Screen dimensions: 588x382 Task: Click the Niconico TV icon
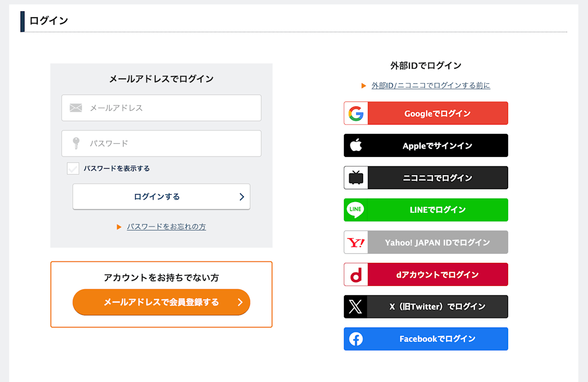356,178
